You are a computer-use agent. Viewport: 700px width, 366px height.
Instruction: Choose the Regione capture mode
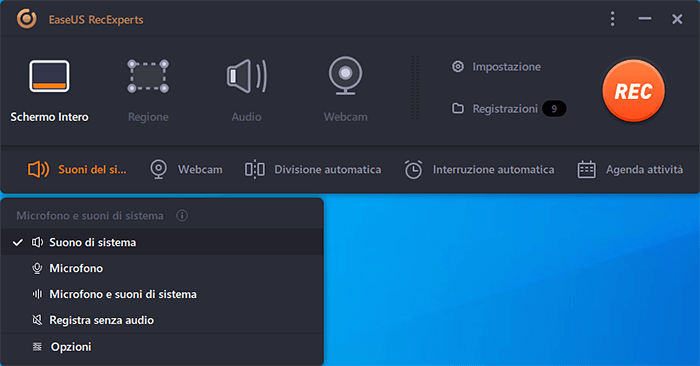[x=148, y=91]
